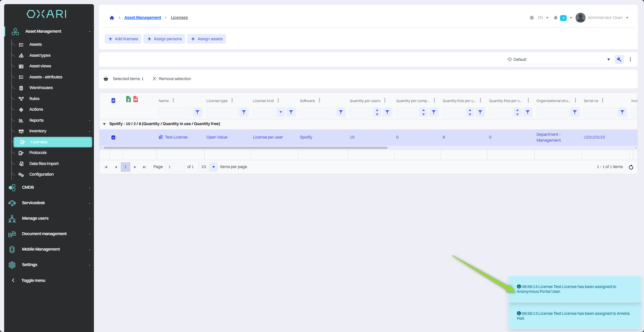Toggle the select-all header checkbox

pyautogui.click(x=113, y=101)
